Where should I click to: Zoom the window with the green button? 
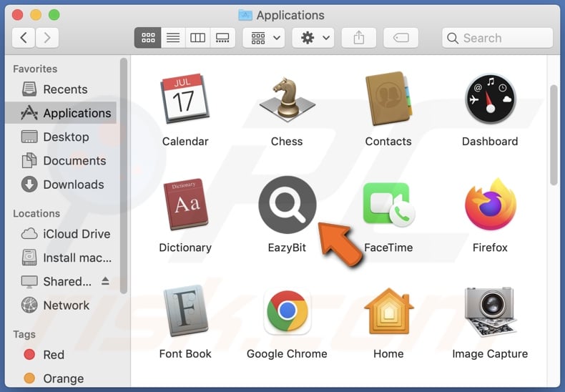(54, 15)
